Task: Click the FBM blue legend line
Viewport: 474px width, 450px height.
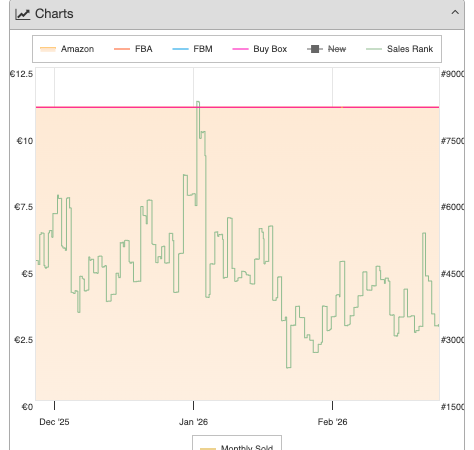Action: (180, 49)
